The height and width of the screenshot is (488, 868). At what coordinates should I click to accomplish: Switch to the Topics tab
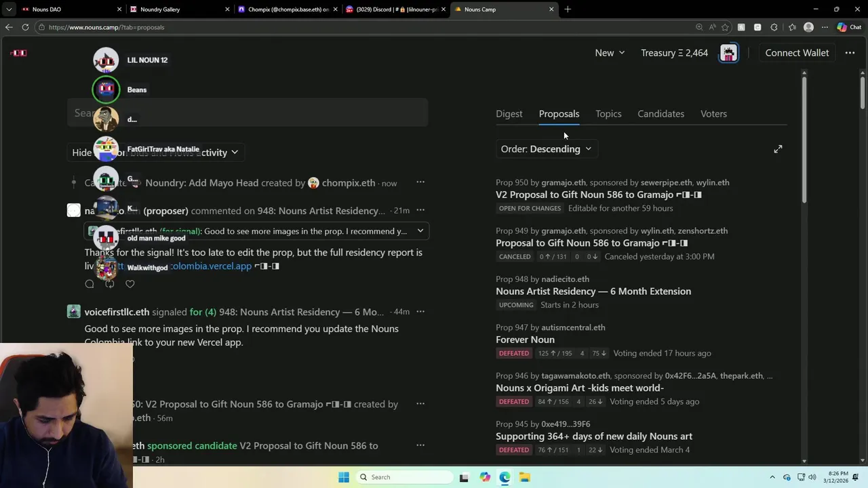(x=608, y=114)
